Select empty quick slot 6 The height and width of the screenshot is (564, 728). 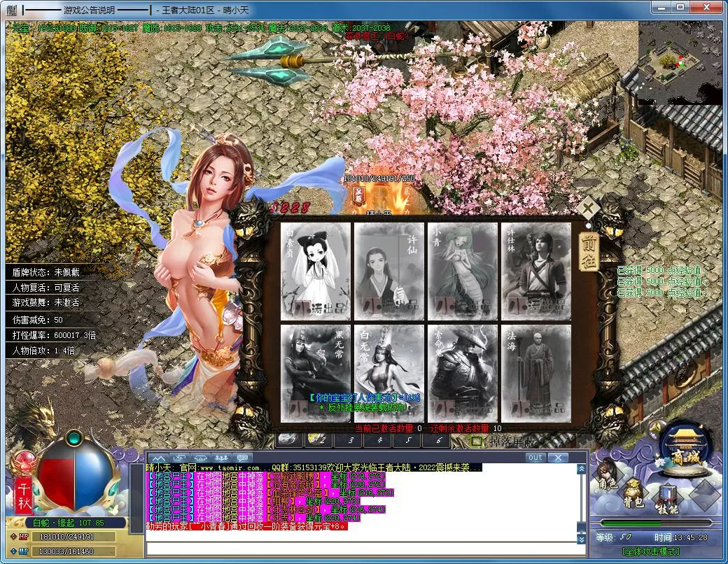click(x=436, y=439)
